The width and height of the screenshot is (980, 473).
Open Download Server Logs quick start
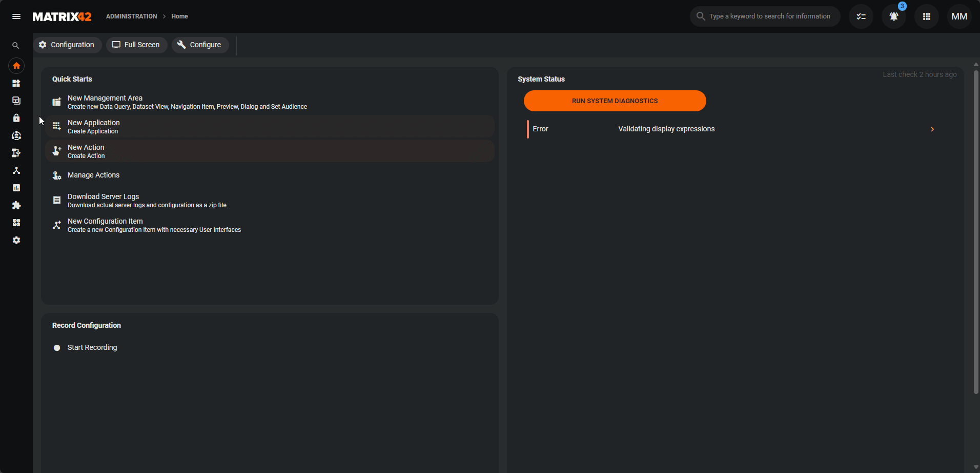[x=103, y=196]
